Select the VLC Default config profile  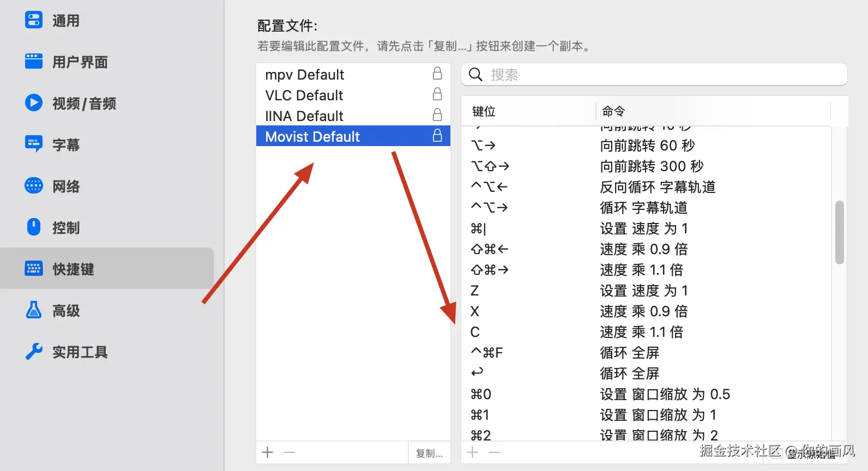tap(353, 95)
